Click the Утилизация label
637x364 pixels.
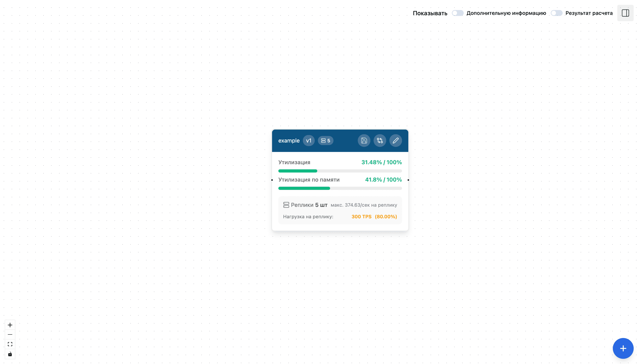tap(294, 162)
